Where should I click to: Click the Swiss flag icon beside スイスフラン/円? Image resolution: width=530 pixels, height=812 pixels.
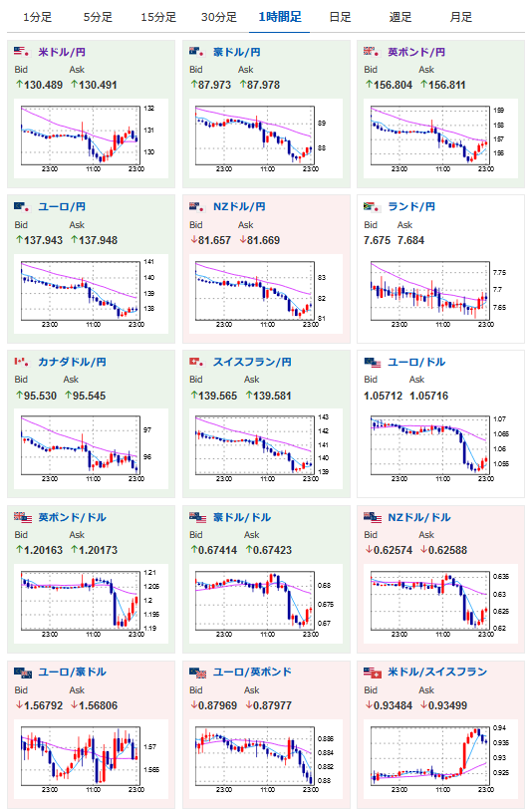[x=196, y=362]
